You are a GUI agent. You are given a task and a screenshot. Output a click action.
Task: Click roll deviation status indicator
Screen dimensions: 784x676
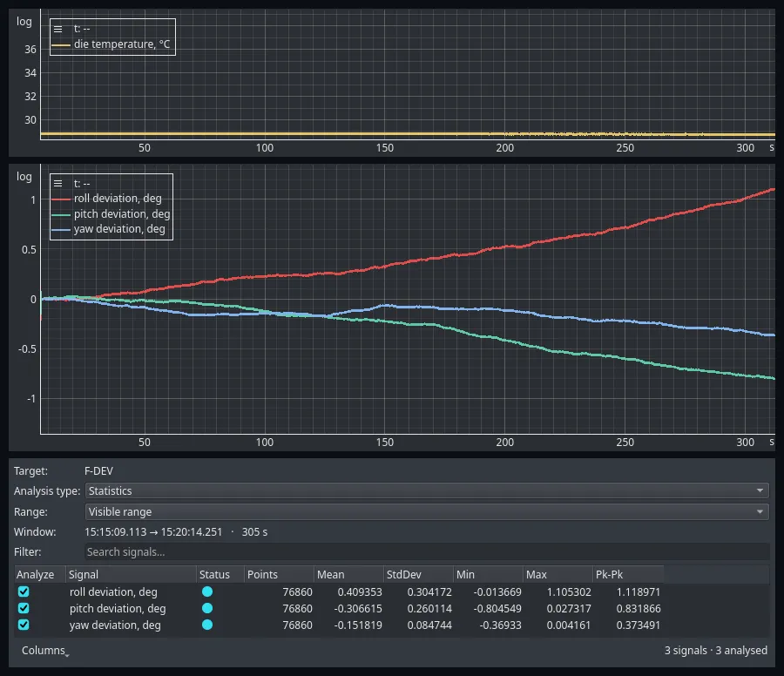(207, 591)
